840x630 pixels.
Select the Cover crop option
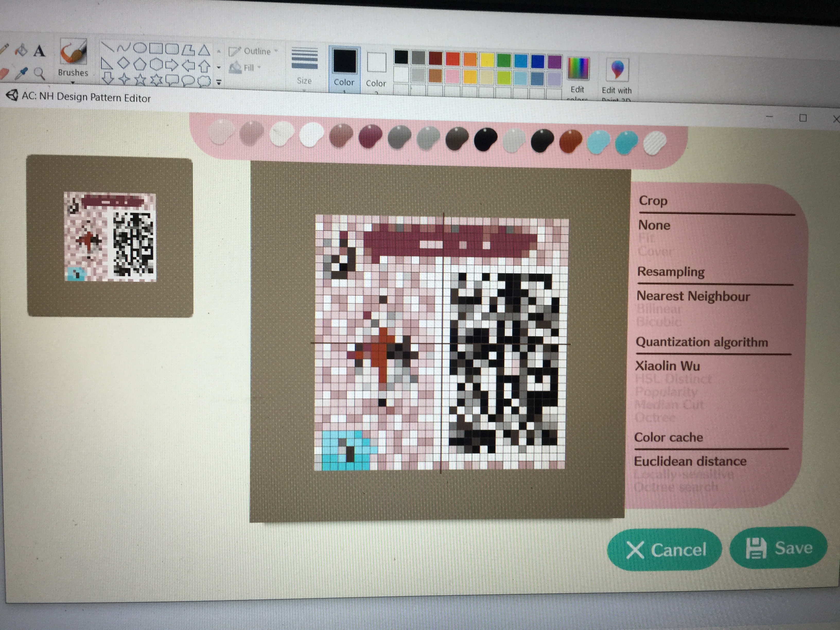[x=655, y=251]
